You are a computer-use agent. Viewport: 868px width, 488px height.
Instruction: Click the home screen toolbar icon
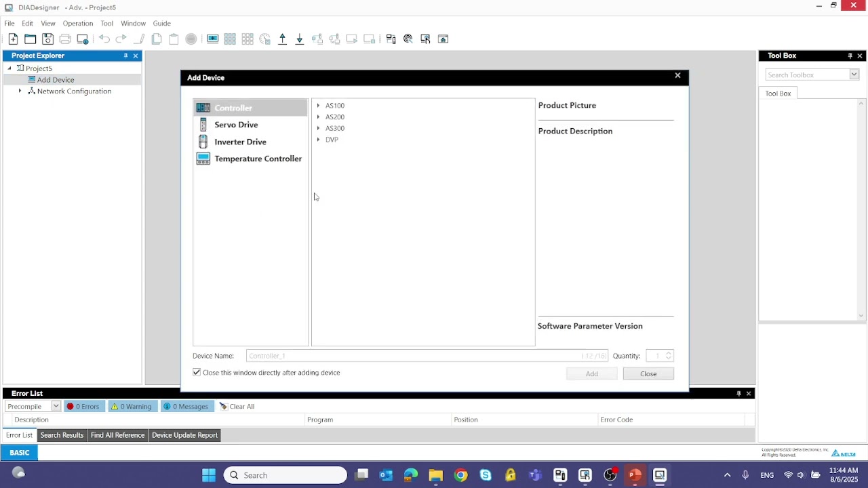pos(443,39)
